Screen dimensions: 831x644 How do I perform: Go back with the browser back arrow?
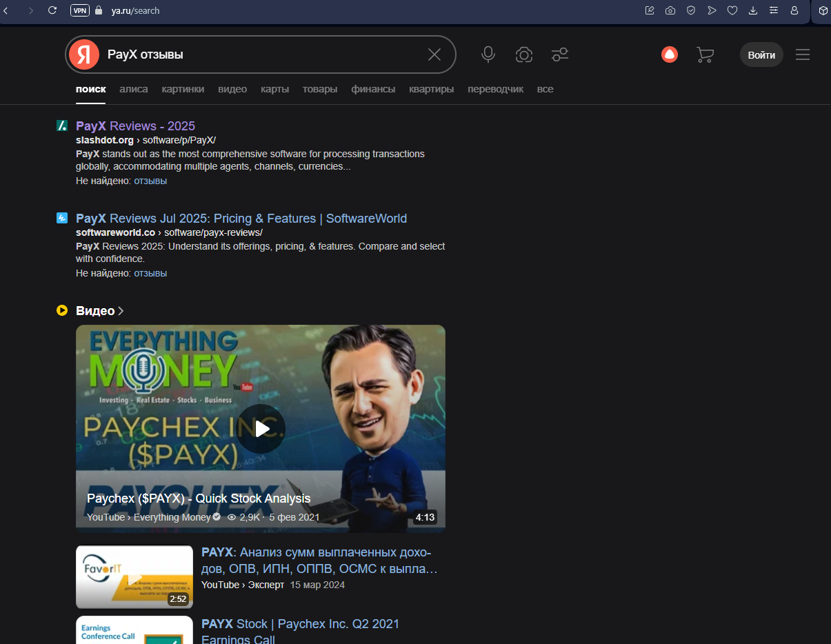[x=6, y=10]
